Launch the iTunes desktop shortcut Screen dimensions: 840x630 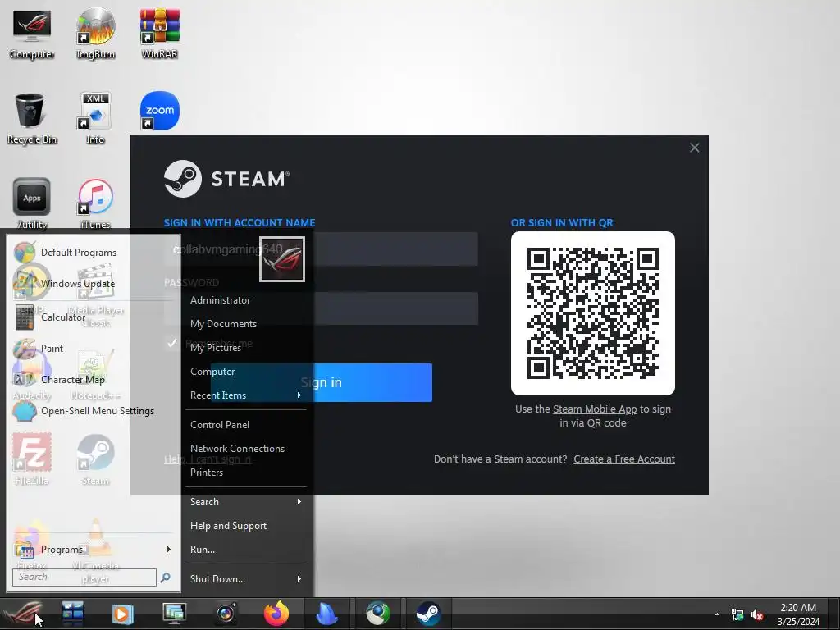tap(95, 203)
